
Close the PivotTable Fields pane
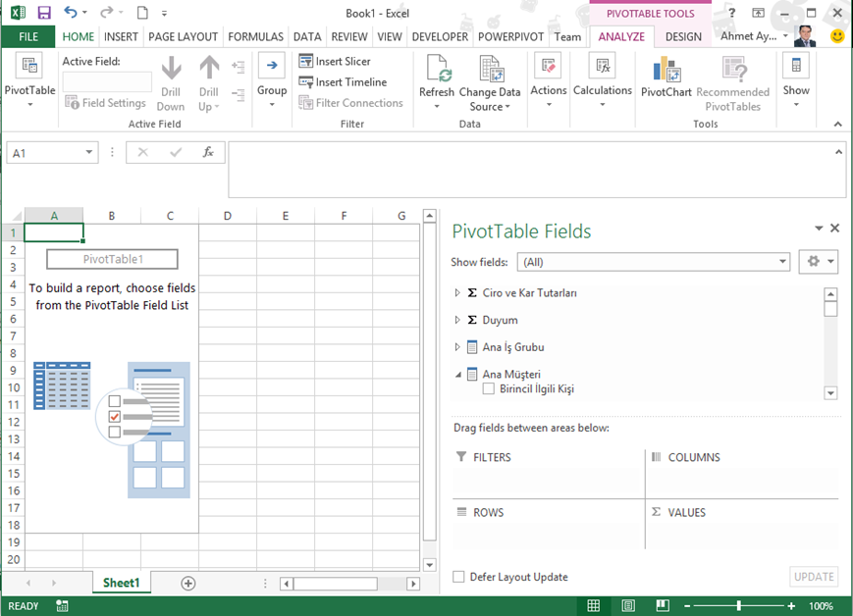pos(835,229)
